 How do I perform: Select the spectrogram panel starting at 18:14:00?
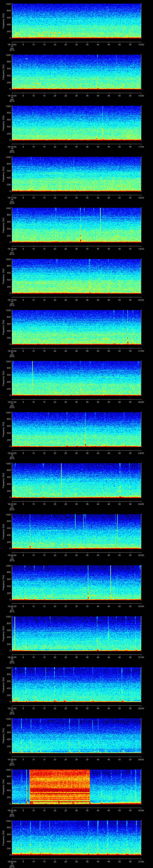pos(77,21)
